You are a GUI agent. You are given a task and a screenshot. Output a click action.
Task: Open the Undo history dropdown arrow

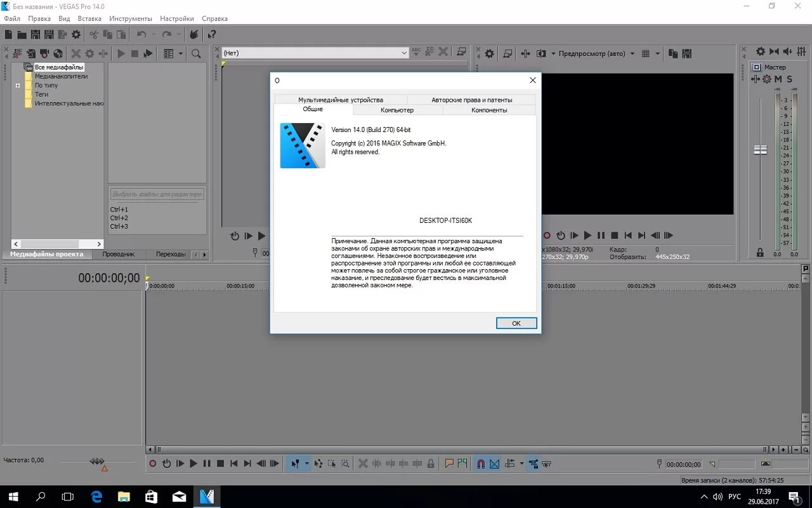153,35
